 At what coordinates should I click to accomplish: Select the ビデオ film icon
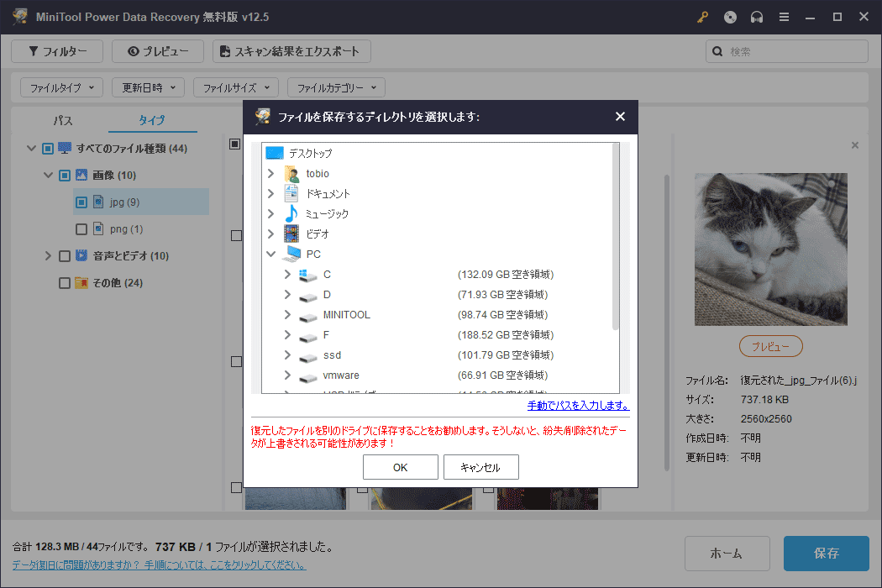point(291,234)
